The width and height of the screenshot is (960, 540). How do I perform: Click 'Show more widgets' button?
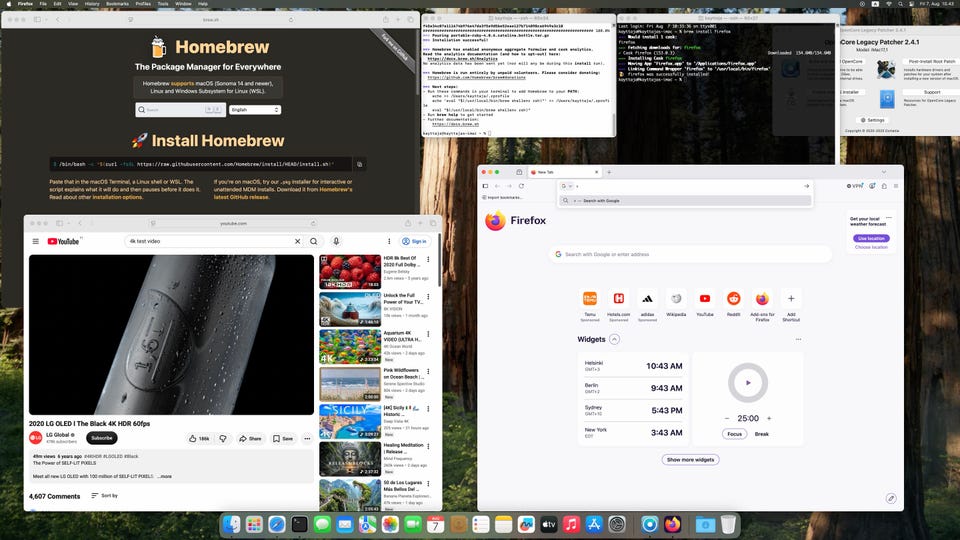pos(691,459)
